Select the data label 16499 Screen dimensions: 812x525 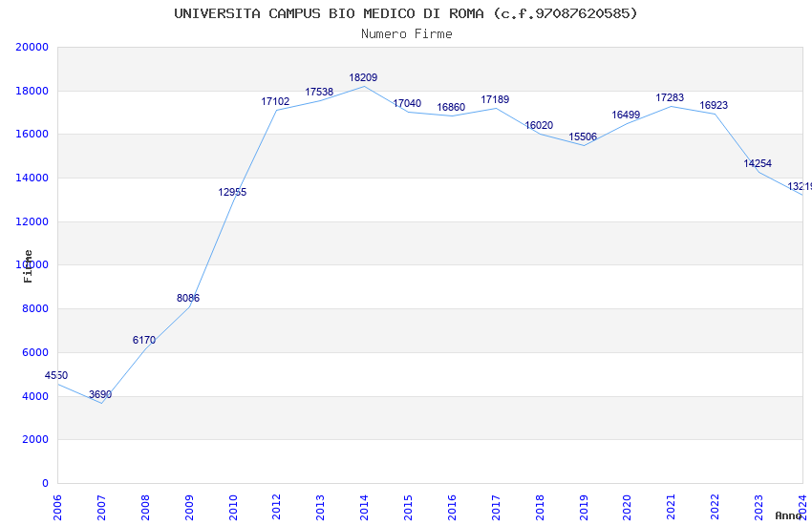point(626,115)
